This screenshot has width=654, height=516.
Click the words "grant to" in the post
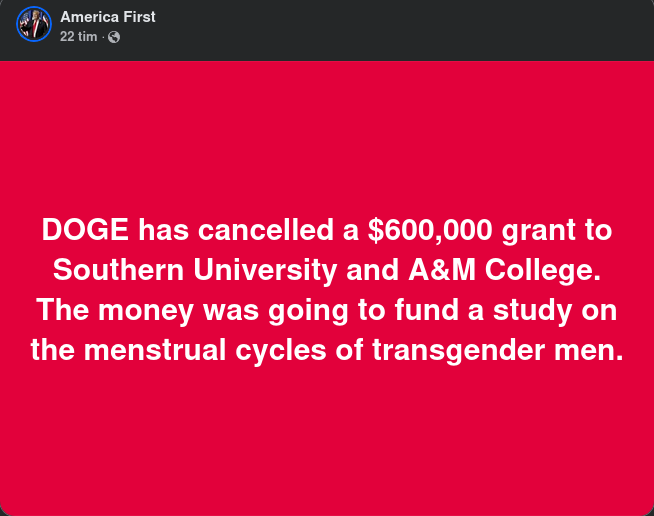pos(557,230)
